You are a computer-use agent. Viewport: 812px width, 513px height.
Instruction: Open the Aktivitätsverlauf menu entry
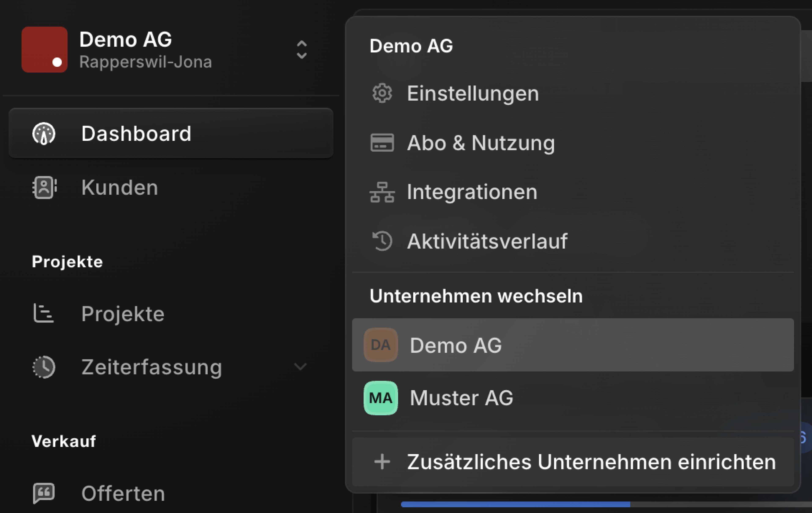[x=573, y=241]
